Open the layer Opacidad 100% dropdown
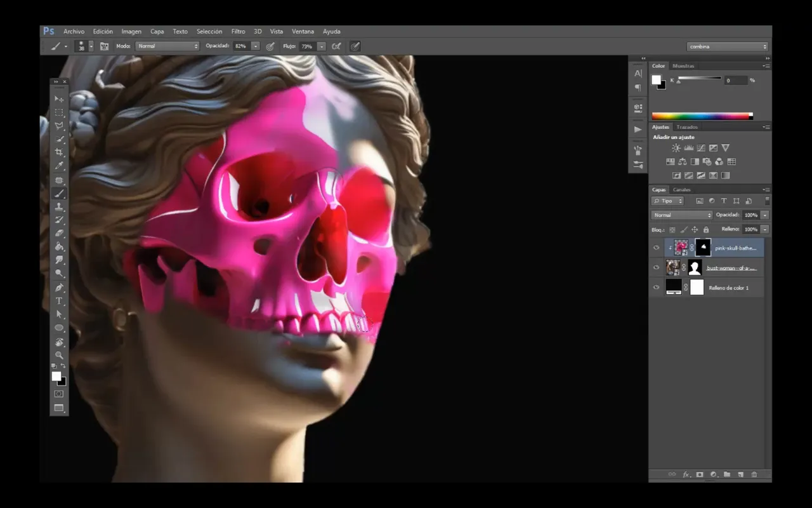 pyautogui.click(x=765, y=215)
